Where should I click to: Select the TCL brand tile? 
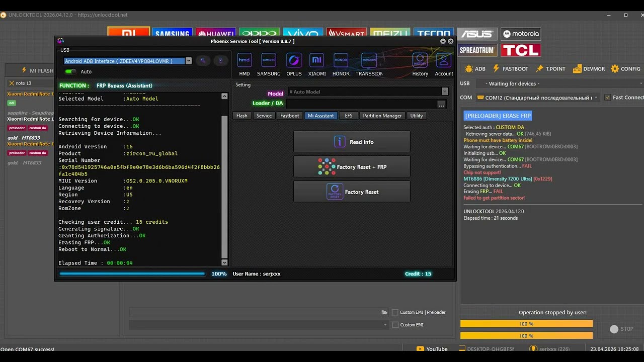[x=521, y=50]
